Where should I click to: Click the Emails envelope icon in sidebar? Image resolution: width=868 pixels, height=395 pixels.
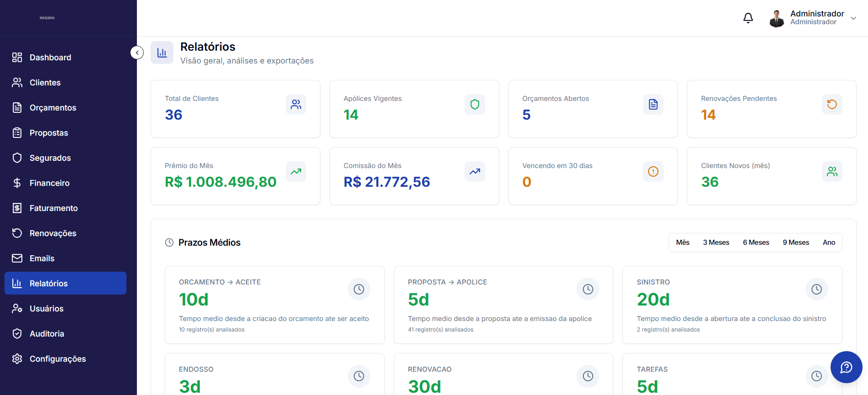click(17, 258)
